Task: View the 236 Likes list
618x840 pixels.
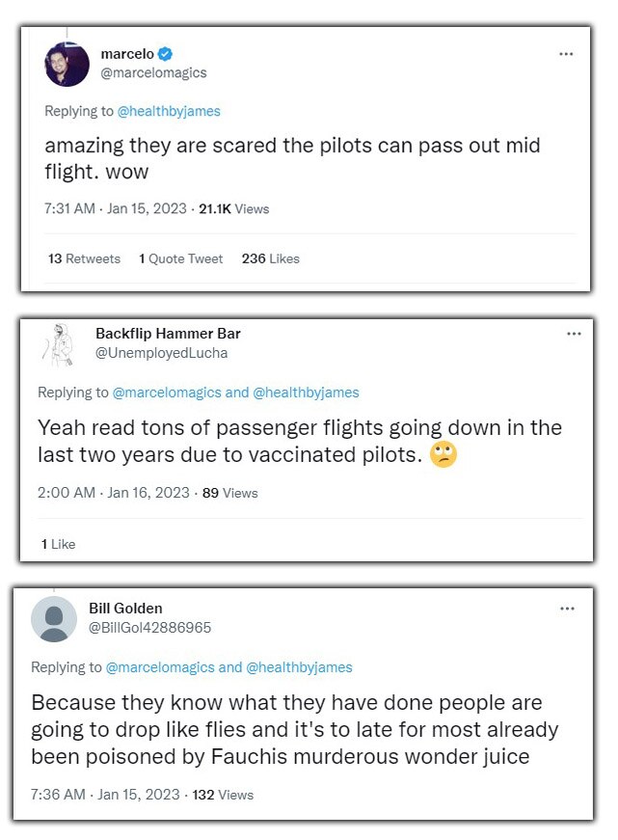Action: (270, 258)
